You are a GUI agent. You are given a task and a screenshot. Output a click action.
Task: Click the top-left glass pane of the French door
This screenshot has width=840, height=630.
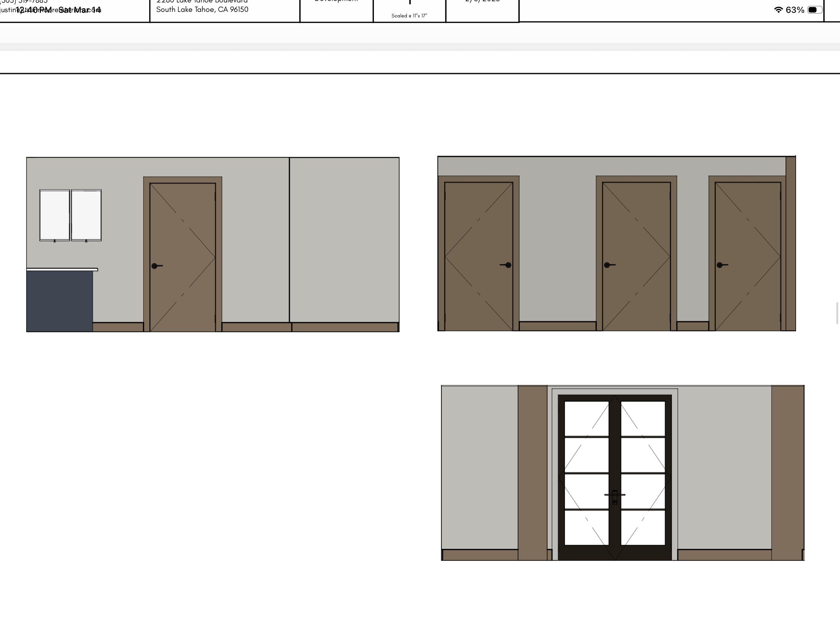coord(586,418)
